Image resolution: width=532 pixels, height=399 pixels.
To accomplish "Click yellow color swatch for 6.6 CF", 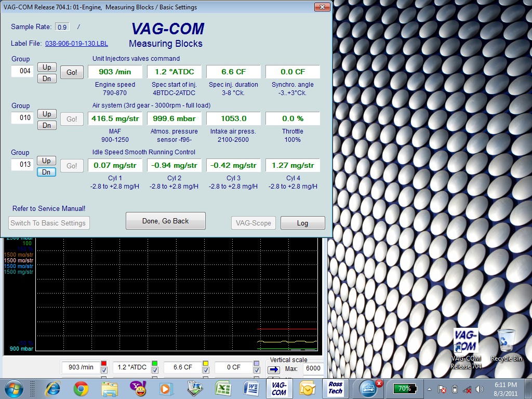I will tap(206, 363).
